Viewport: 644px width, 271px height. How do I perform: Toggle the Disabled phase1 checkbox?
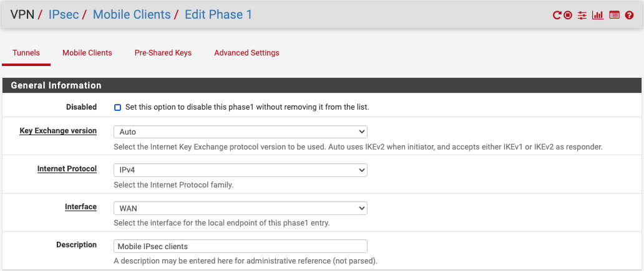[x=117, y=107]
